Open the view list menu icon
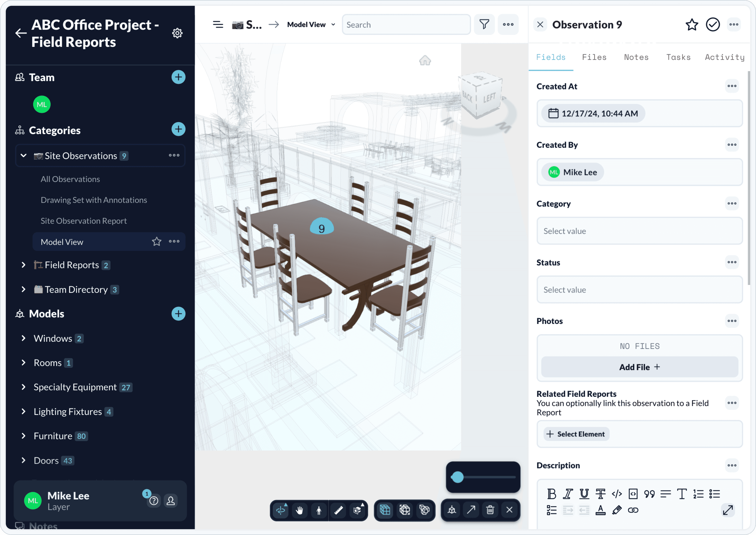The width and height of the screenshot is (756, 535). (x=218, y=24)
